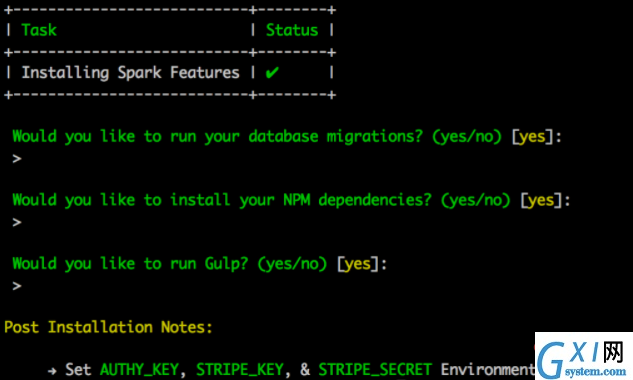Click the [yes] default on the Gulp prompt

[x=358, y=264]
